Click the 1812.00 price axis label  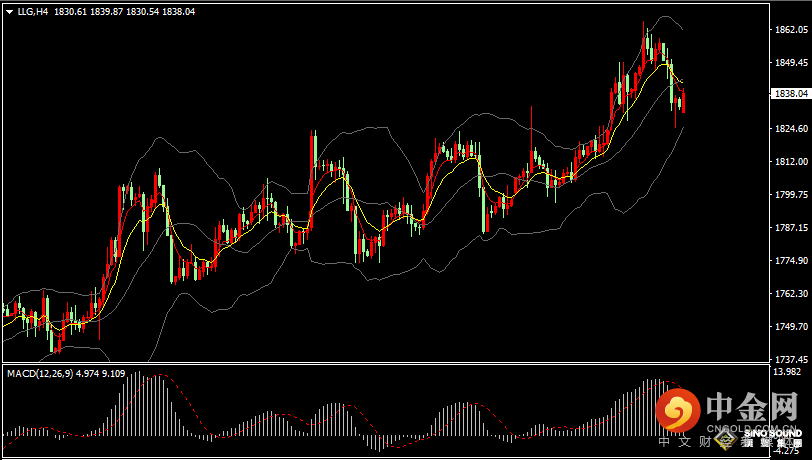pyautogui.click(x=790, y=162)
